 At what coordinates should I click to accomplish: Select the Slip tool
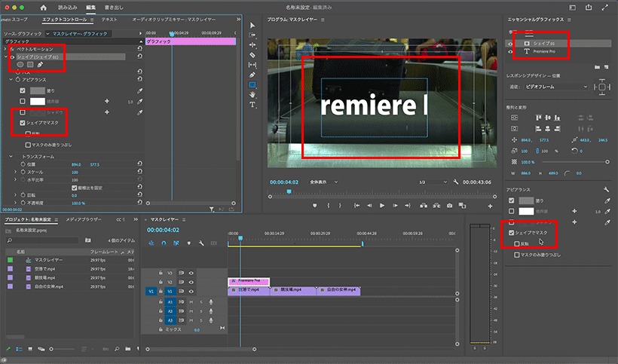pos(252,65)
